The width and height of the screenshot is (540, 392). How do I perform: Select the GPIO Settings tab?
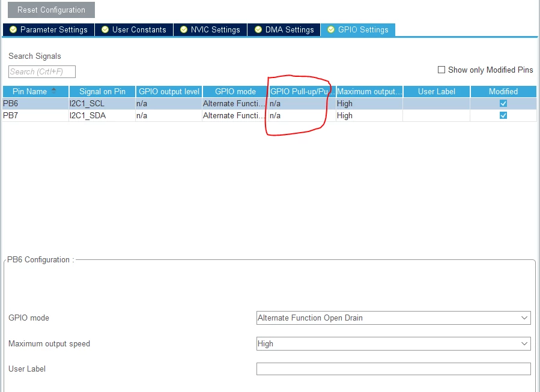click(358, 29)
